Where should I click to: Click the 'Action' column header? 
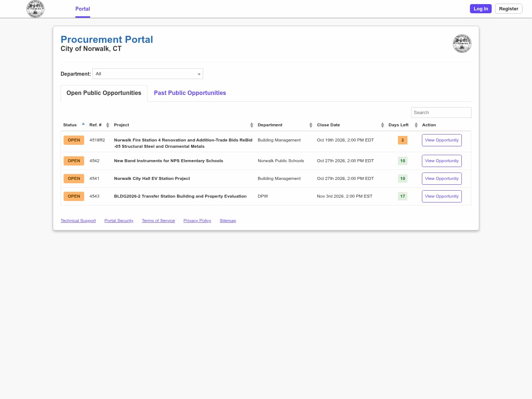429,125
